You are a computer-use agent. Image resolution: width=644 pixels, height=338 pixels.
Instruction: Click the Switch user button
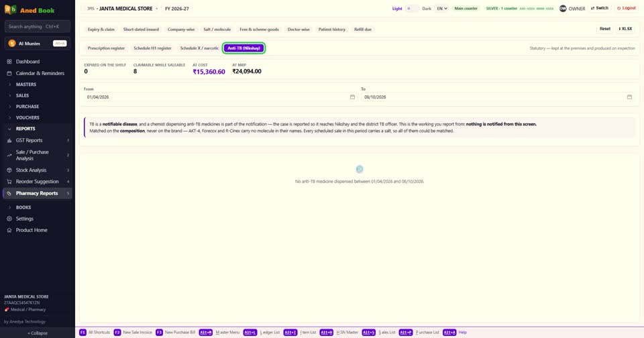(x=599, y=8)
